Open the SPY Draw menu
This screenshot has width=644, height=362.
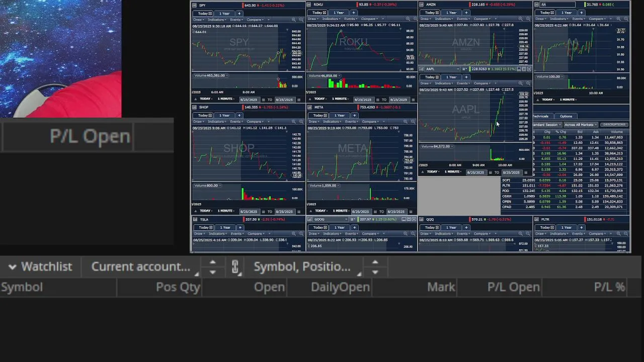[x=199, y=20]
